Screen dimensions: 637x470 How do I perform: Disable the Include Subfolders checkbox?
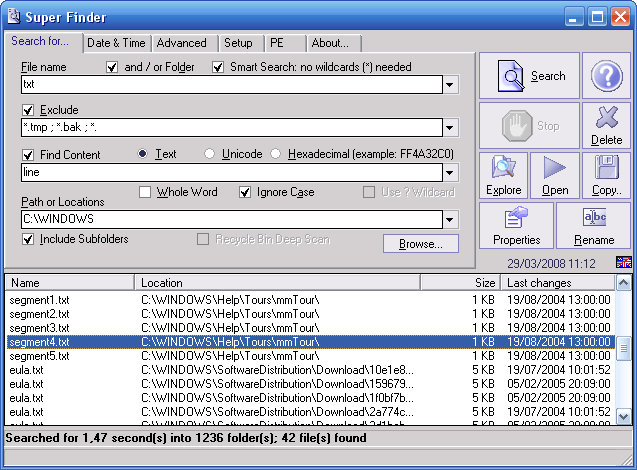pyautogui.click(x=28, y=240)
